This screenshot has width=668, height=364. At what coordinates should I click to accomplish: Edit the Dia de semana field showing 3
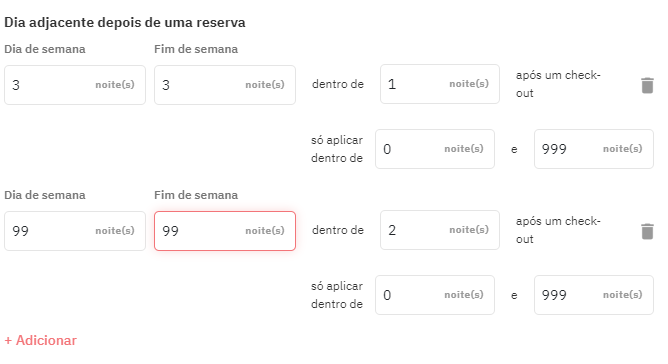75,85
